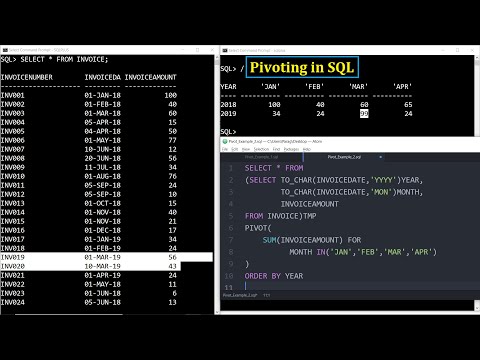
Task: Open the Edit menu in Atom
Action: [x=235, y=149]
